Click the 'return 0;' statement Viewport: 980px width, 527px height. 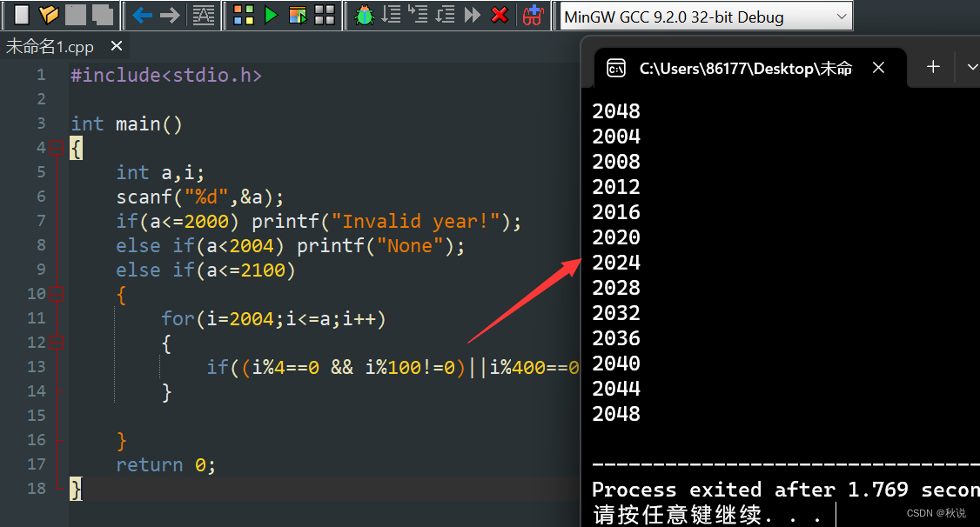[165, 464]
